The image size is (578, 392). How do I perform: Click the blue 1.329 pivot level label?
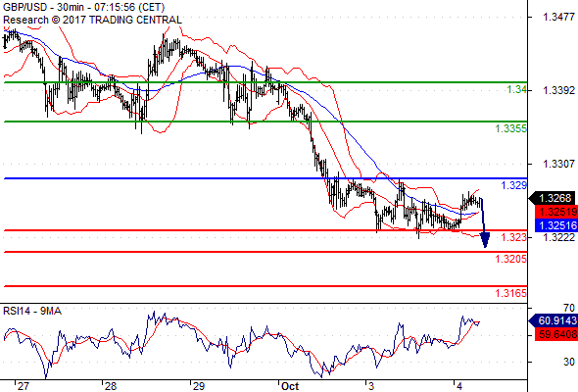[514, 185]
